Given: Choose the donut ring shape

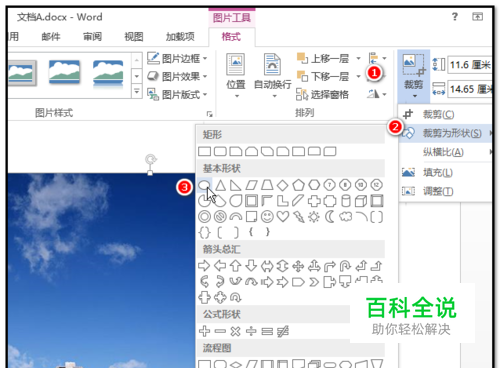Looking at the screenshot, I should [x=204, y=217].
